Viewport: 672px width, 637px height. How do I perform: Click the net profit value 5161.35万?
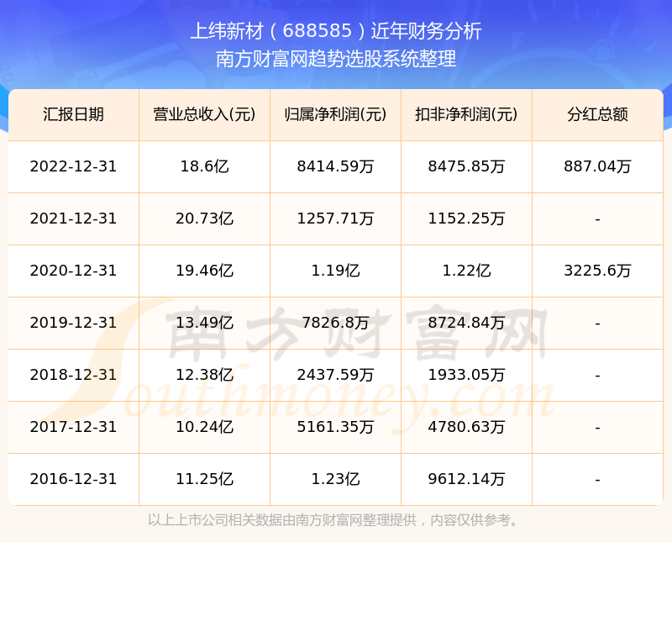click(335, 427)
